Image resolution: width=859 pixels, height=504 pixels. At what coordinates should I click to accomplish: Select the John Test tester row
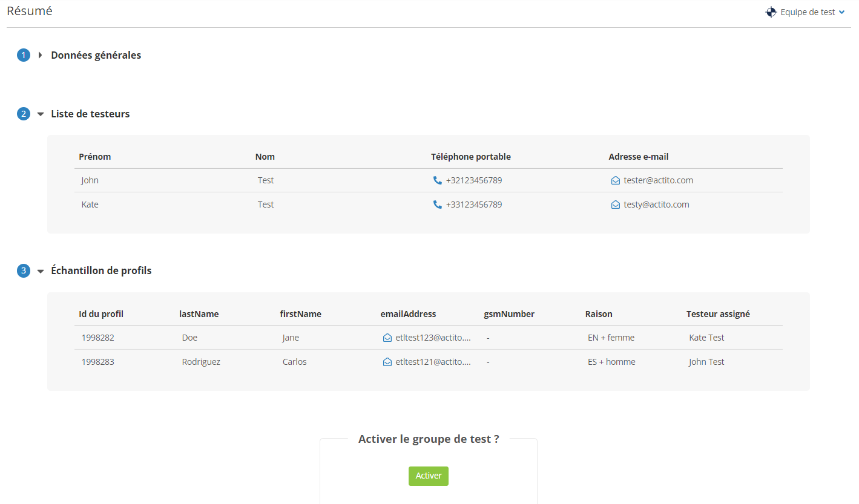(x=429, y=180)
